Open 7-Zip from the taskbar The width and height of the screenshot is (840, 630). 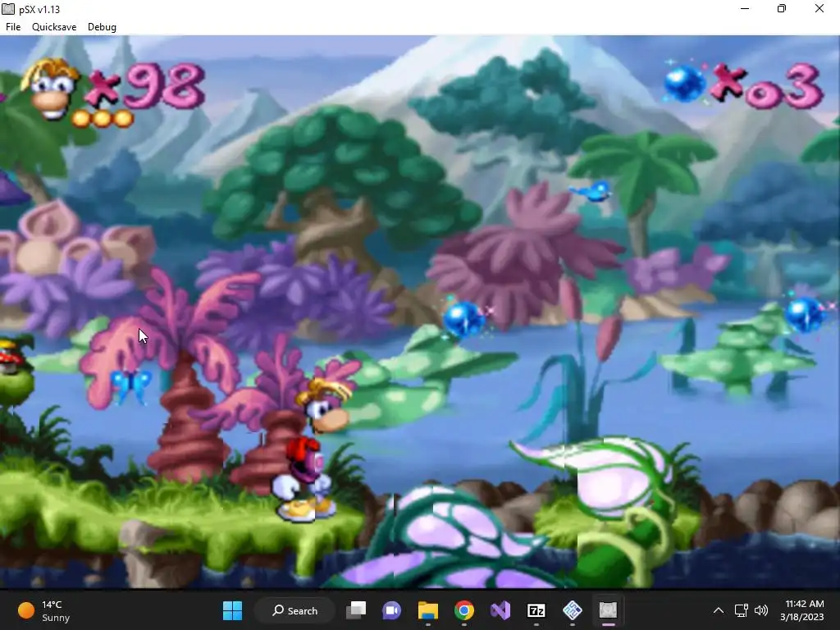[536, 610]
